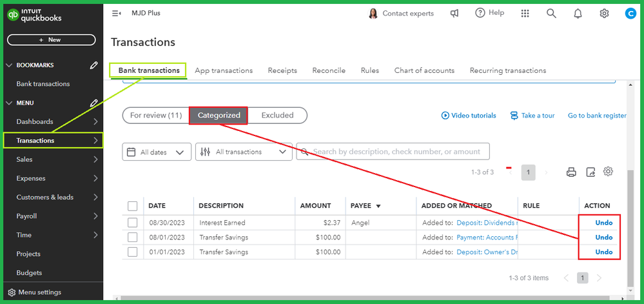Open Customers & leads in sidebar
Screen dimensions: 644x304
pyautogui.click(x=44, y=198)
